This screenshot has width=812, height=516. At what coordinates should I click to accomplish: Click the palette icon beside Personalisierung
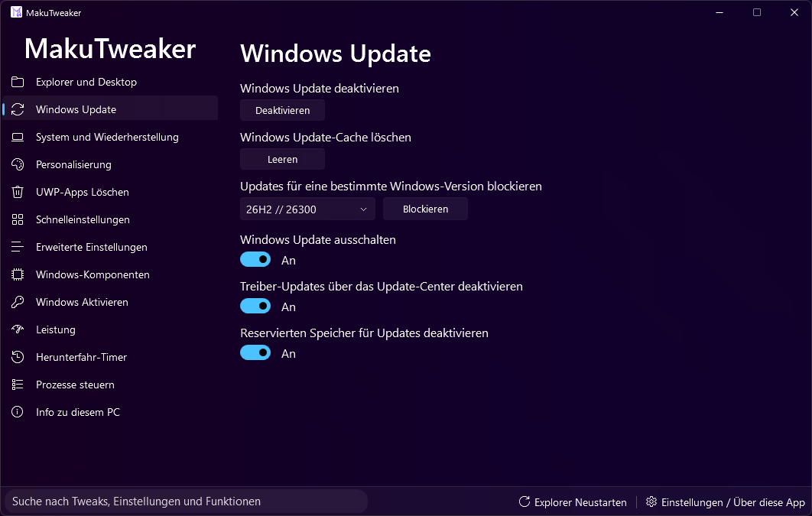(x=18, y=164)
